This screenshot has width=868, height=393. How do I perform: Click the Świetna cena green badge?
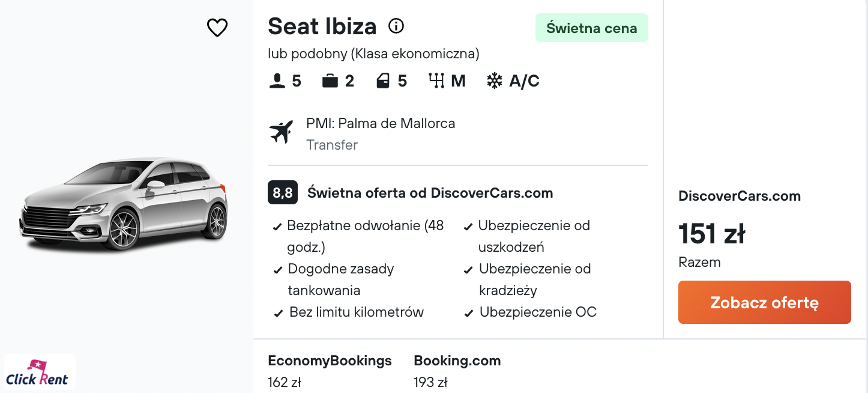point(591,28)
